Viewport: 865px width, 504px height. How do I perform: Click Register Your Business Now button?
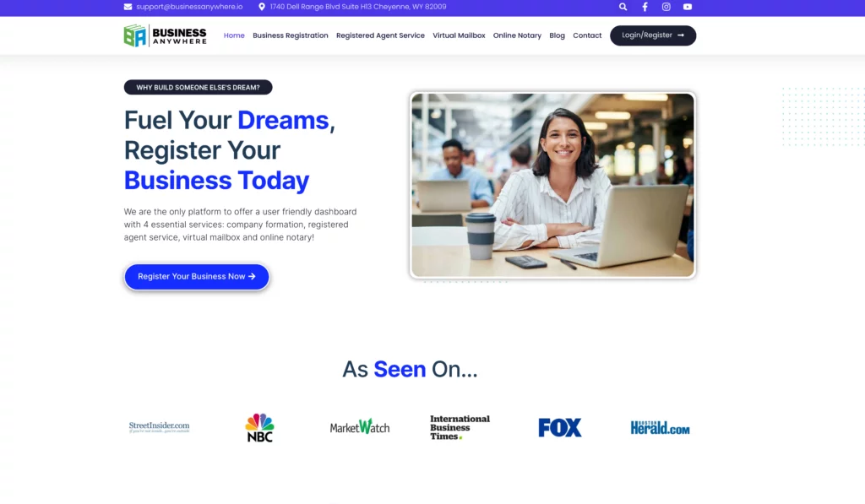(x=196, y=276)
